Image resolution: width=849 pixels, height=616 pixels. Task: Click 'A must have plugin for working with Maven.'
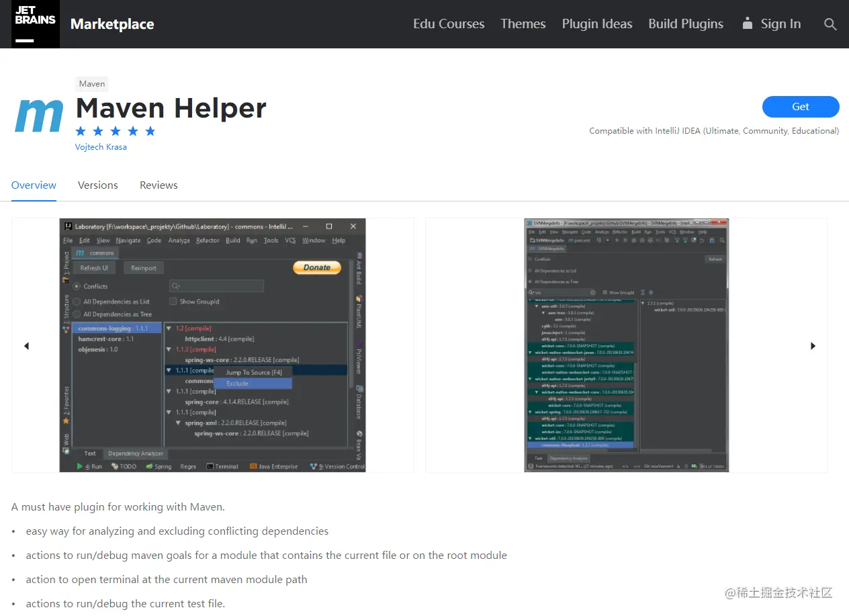pos(118,507)
